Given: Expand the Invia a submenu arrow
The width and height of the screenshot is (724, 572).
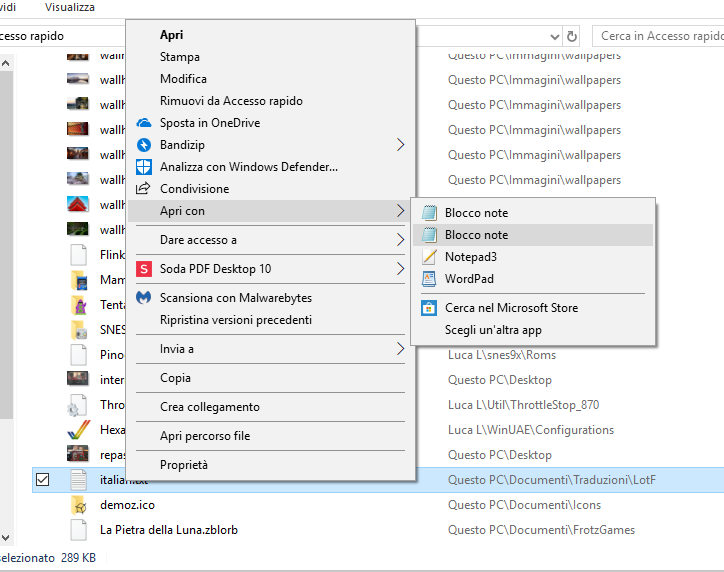Looking at the screenshot, I should click(x=400, y=349).
